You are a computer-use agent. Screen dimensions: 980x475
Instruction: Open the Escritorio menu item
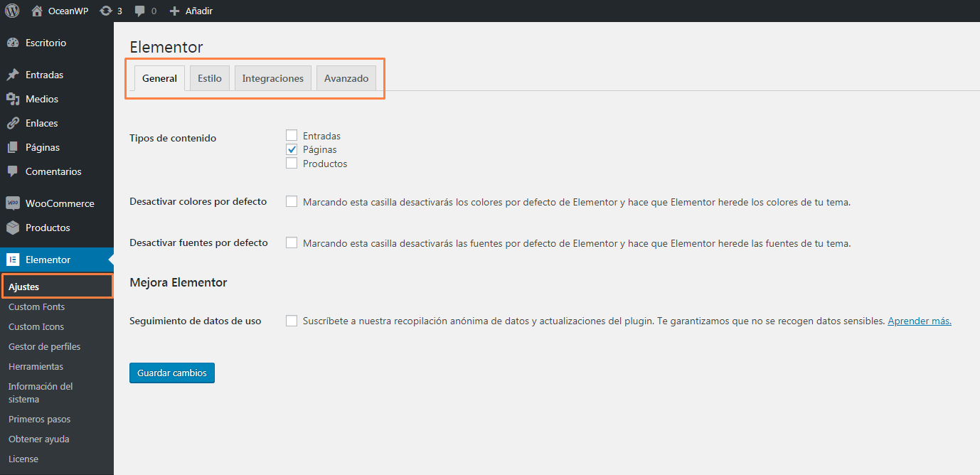coord(57,43)
